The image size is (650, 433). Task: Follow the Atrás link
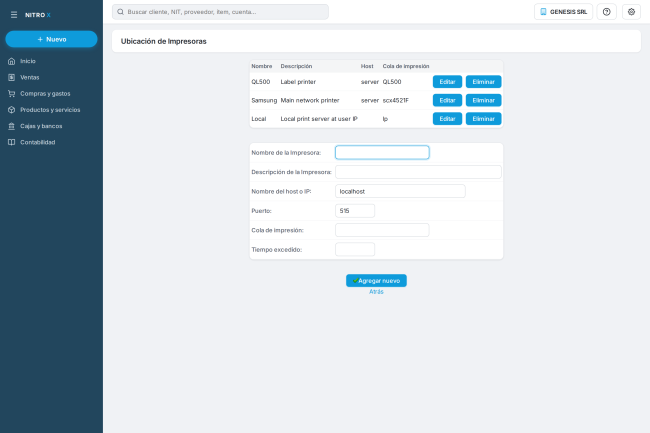[x=376, y=292]
